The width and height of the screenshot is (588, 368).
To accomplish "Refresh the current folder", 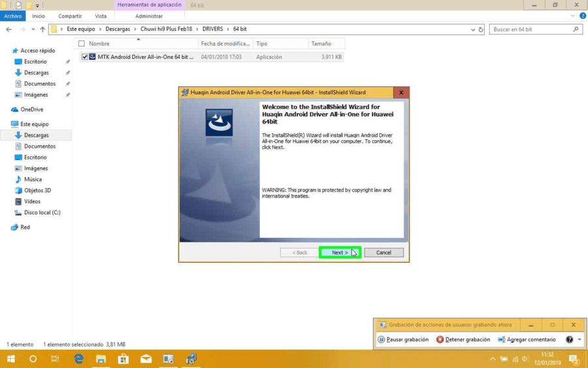I will 481,29.
